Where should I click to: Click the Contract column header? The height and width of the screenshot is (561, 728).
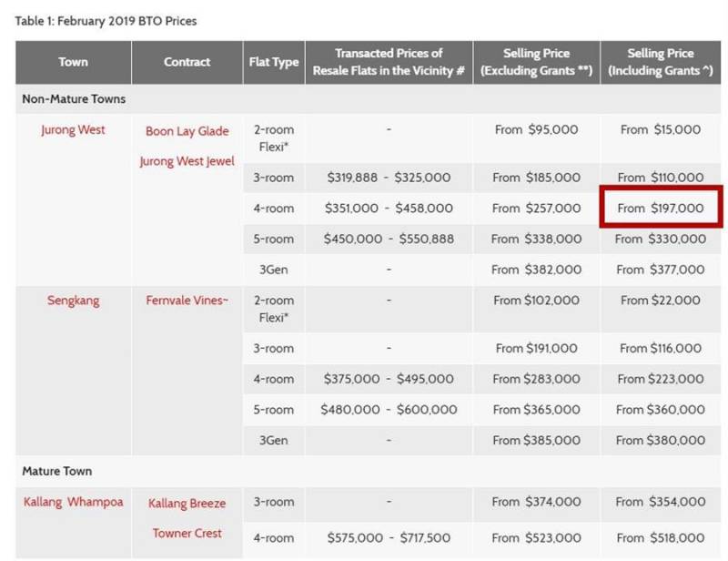coord(187,63)
